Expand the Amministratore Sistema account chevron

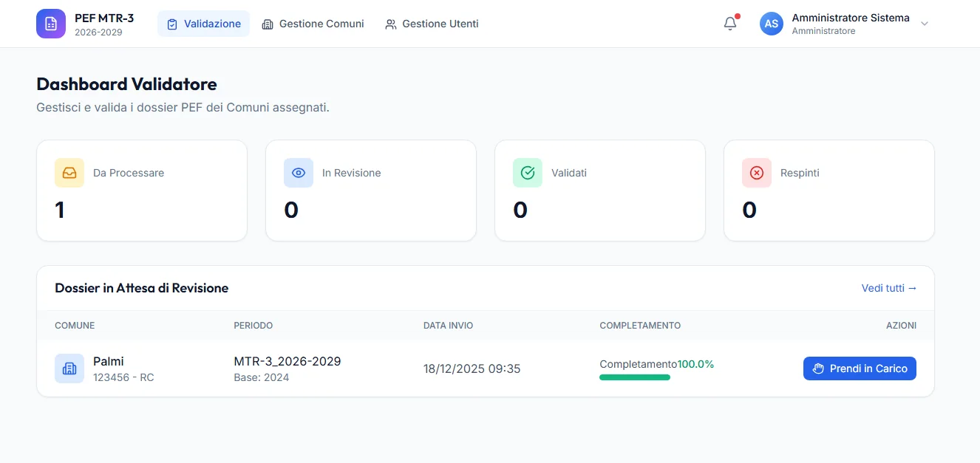pos(924,24)
